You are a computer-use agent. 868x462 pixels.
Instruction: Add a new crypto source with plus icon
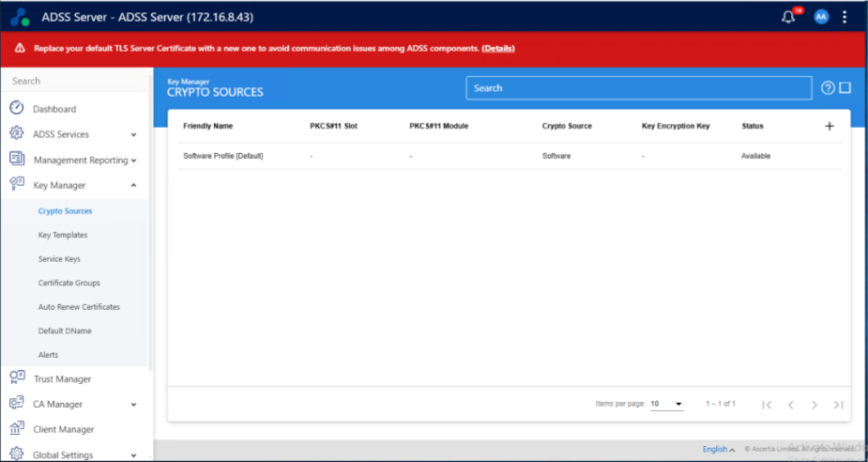click(x=830, y=127)
